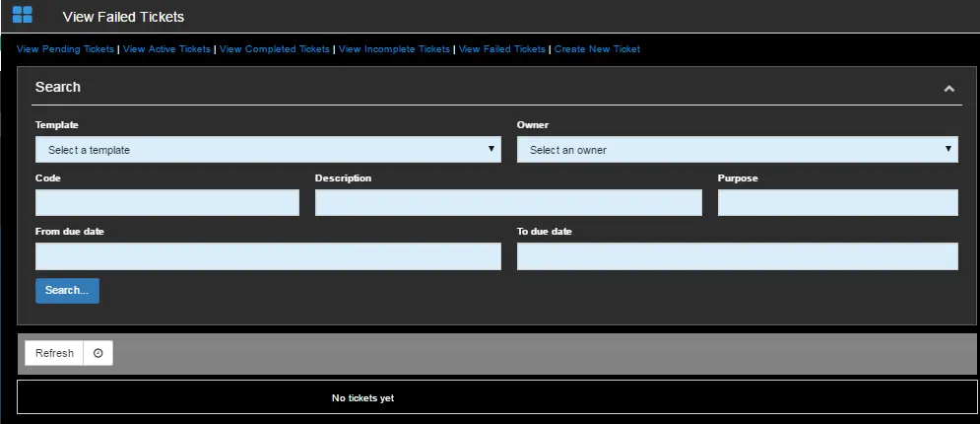Collapse the Search panel using the chevron
980x424 pixels.
(x=948, y=89)
